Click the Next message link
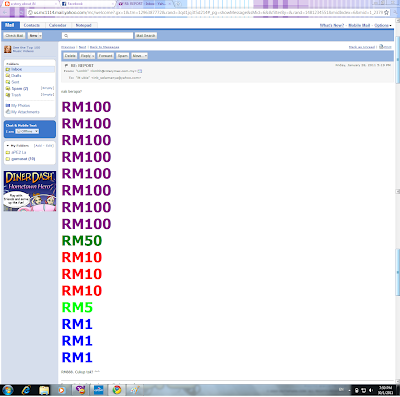400x397 pixels. [x=82, y=47]
